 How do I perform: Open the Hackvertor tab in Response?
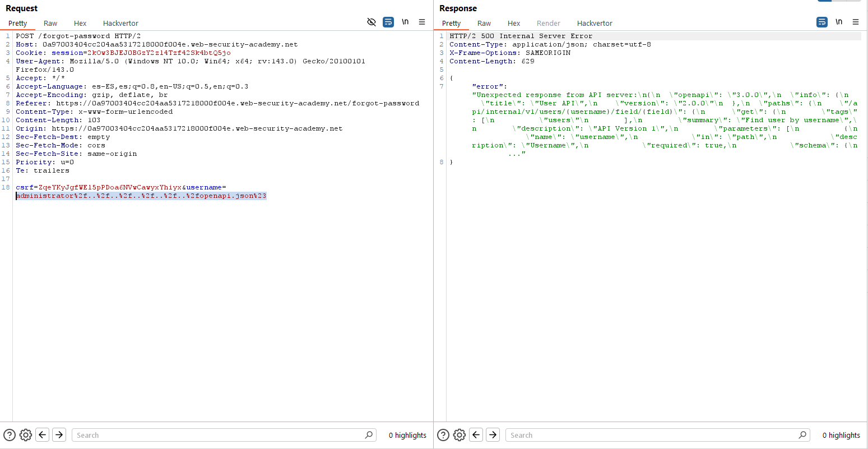click(x=595, y=24)
